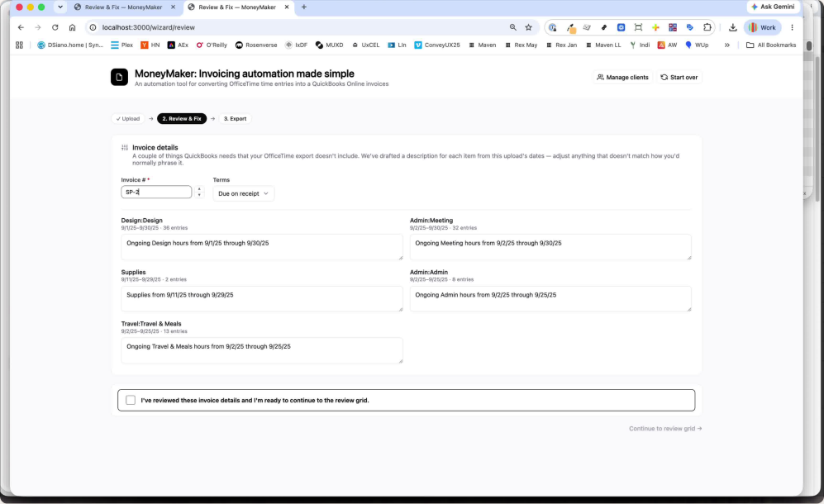
Task: Open the apps grid in bookmarks bar
Action: pos(20,45)
